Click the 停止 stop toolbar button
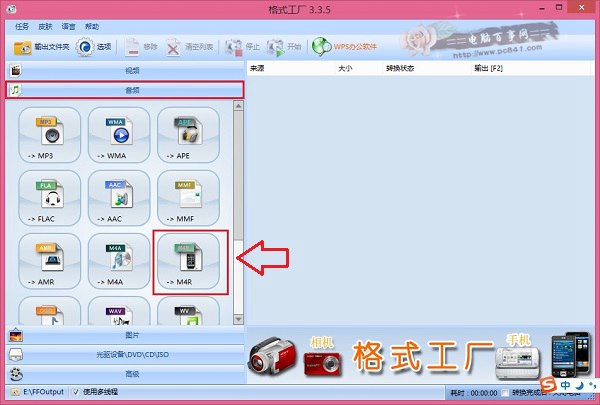The height and width of the screenshot is (405, 600). point(242,47)
